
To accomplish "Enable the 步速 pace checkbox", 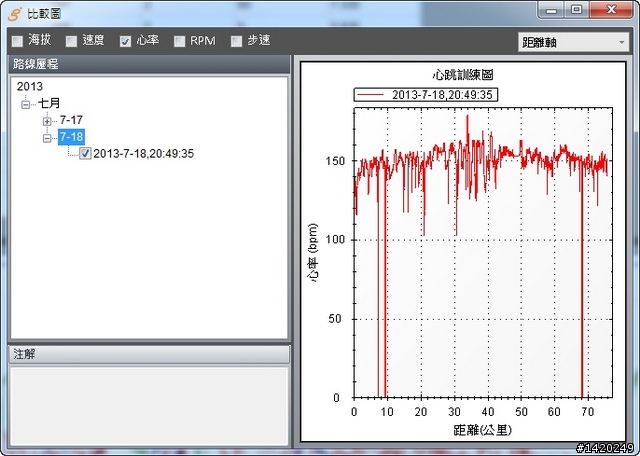I will click(x=236, y=41).
